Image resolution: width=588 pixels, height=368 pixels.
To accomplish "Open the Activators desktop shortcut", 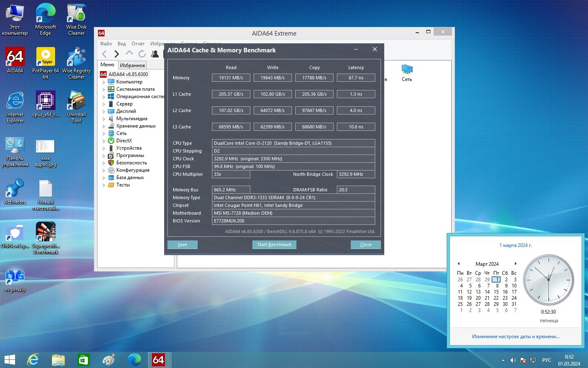I will [x=15, y=191].
